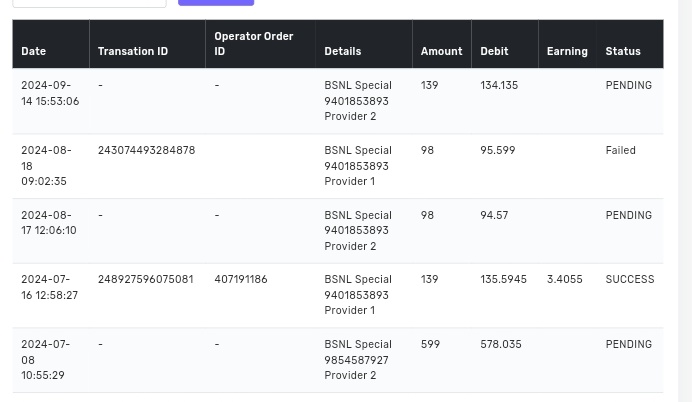This screenshot has height=402, width=692.
Task: Click the 599 amount cell
Action: click(x=430, y=344)
